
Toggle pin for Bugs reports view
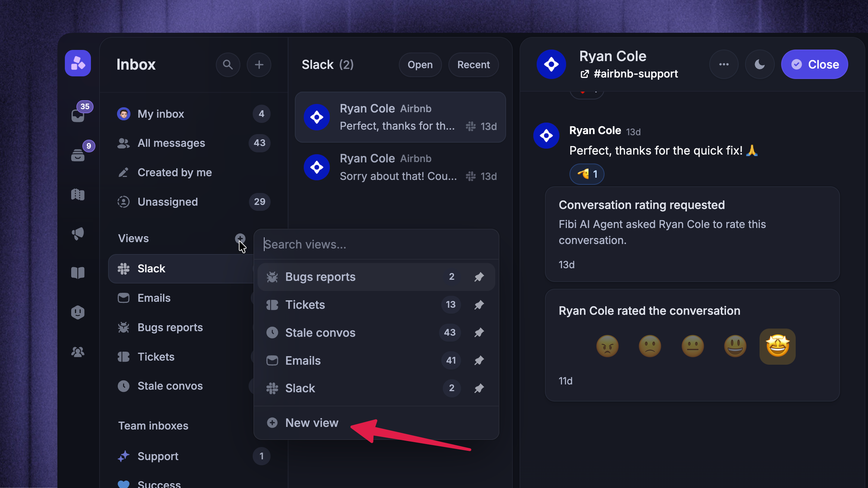pyautogui.click(x=479, y=277)
